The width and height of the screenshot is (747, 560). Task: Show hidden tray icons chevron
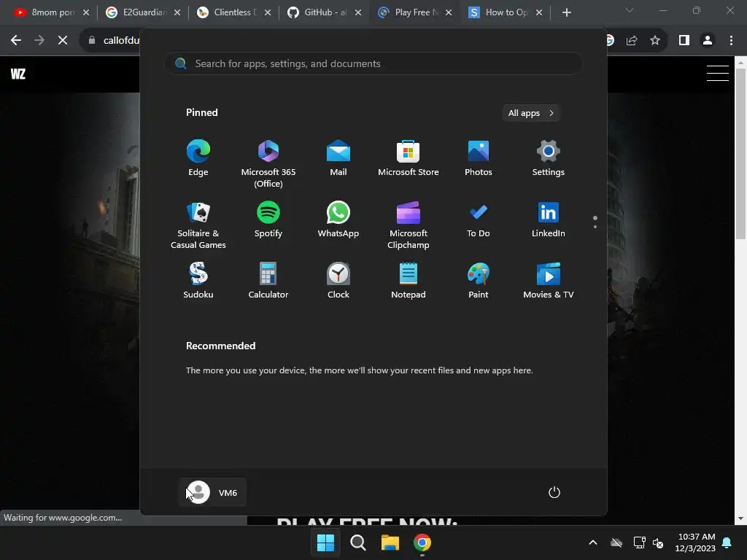pos(593,542)
